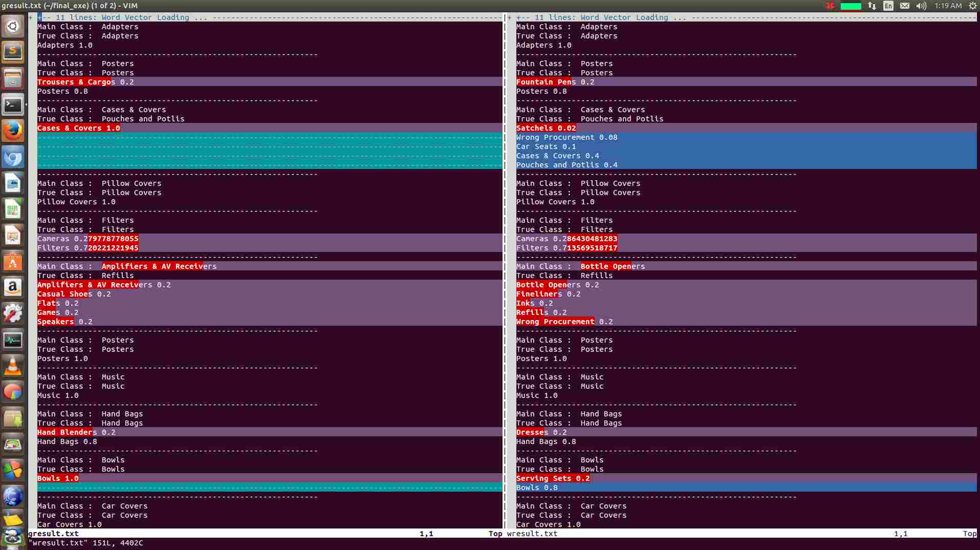Click the 'Speakers 0.2' line
This screenshot has height=550, width=980.
click(64, 322)
